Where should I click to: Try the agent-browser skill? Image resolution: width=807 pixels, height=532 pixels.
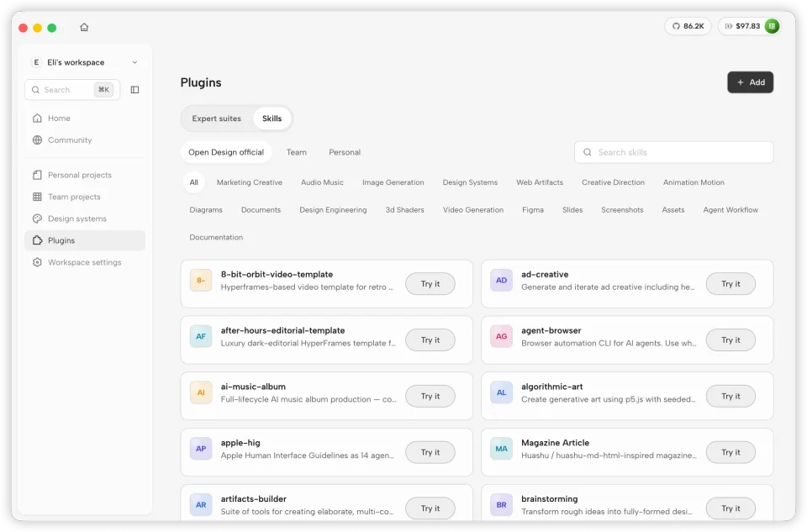(731, 340)
